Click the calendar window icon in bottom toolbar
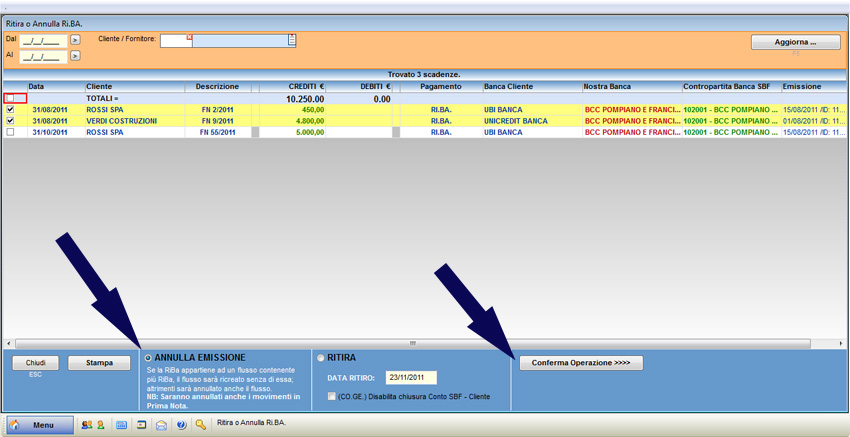Viewport: 850px width, 437px height. click(142, 425)
